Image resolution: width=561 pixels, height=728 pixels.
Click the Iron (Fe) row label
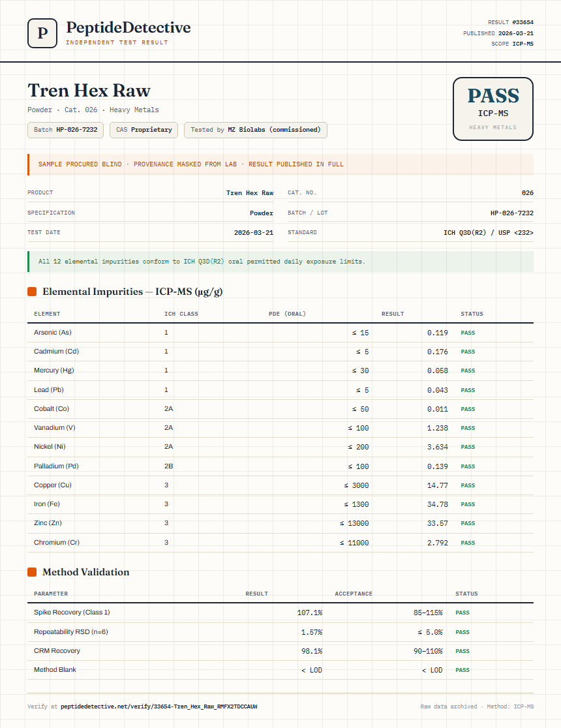coord(47,504)
